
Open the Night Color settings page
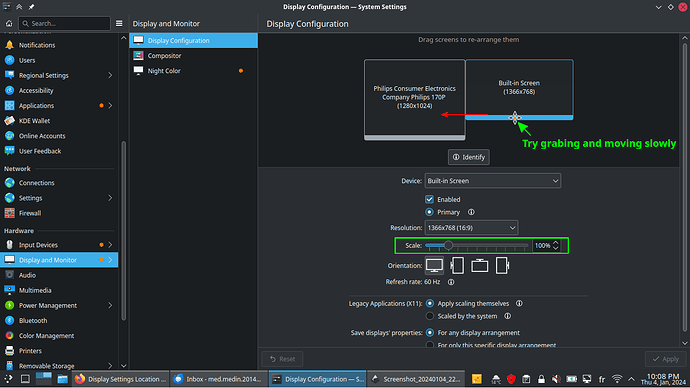(193, 71)
